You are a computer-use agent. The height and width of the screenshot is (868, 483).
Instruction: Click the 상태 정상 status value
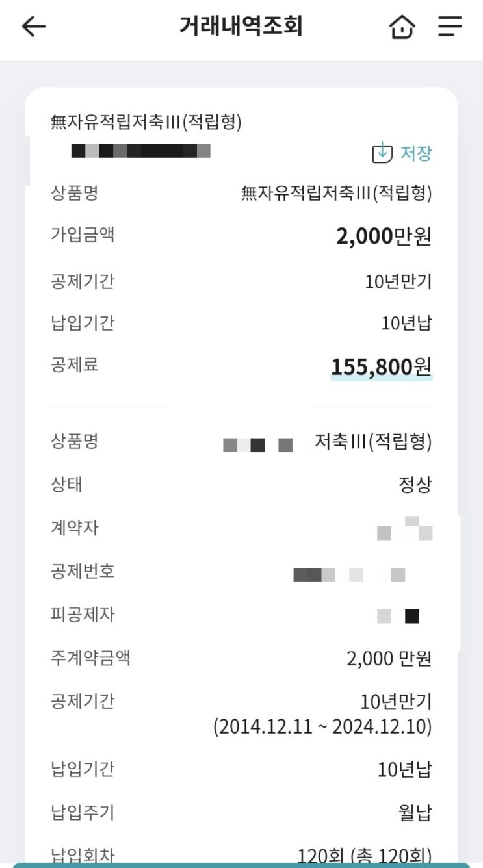415,485
